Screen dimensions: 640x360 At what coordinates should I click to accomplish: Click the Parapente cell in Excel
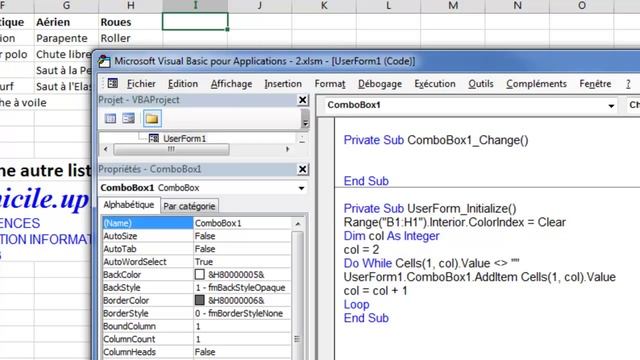[x=66, y=38]
